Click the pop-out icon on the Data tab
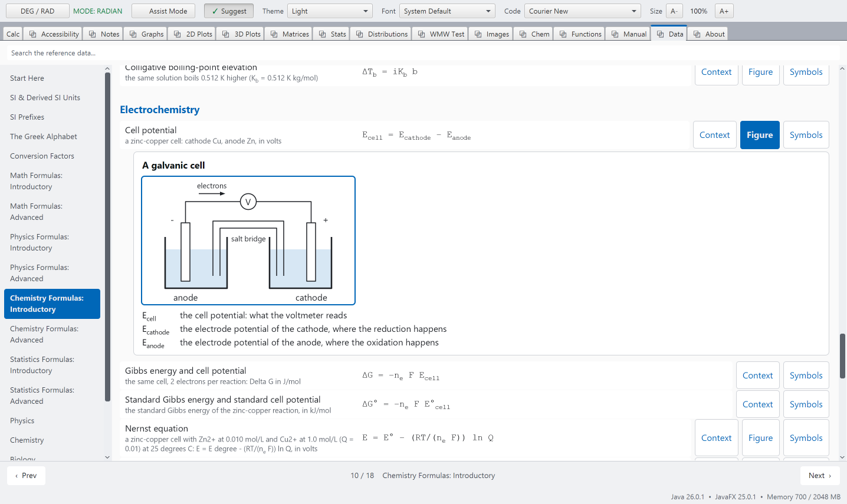 click(661, 34)
